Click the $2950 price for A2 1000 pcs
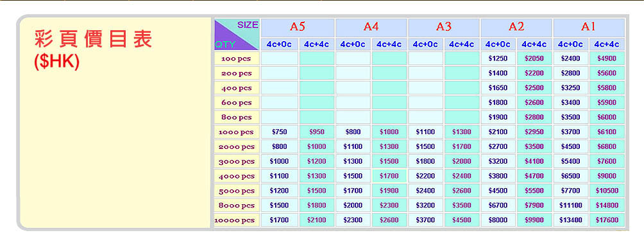The height and width of the screenshot is (244, 644). [x=534, y=132]
